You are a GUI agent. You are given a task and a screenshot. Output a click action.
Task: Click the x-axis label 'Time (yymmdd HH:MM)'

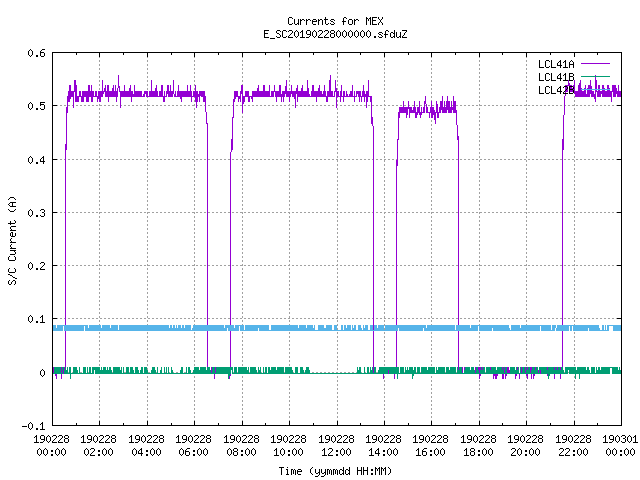point(335,471)
